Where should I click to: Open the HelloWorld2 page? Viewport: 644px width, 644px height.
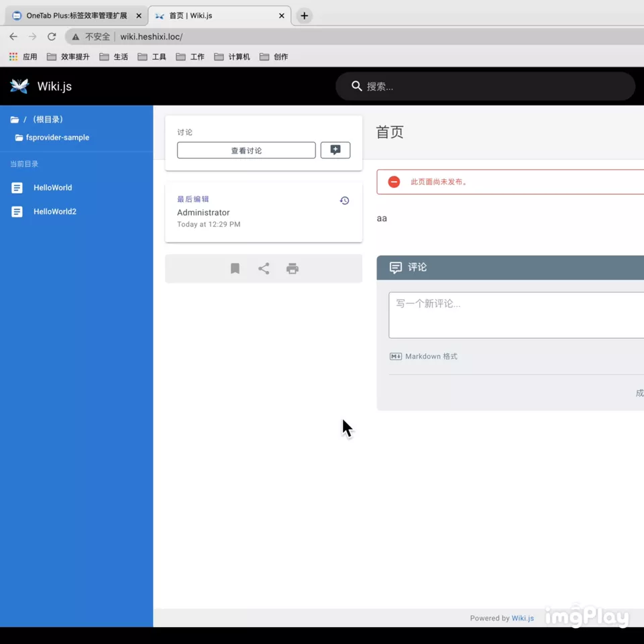(55, 211)
